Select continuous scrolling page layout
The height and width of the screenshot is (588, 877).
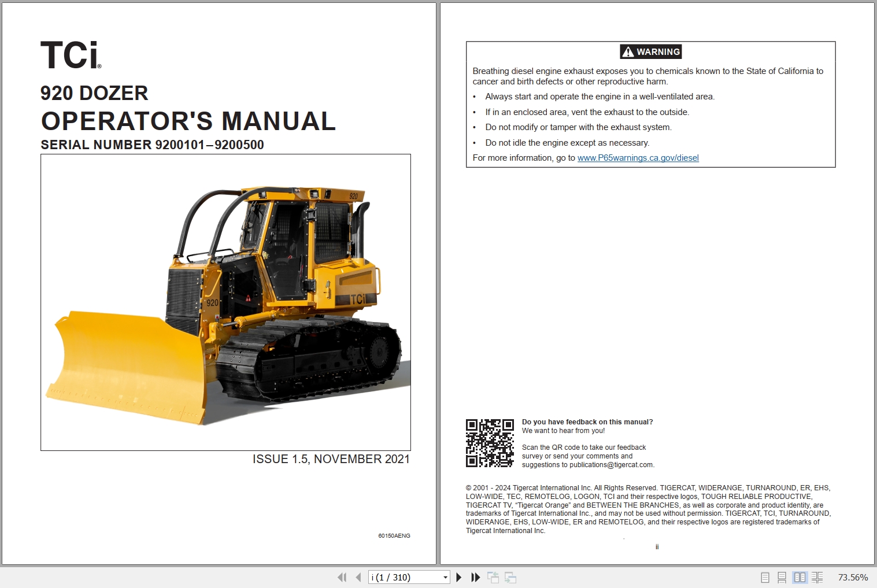782,577
